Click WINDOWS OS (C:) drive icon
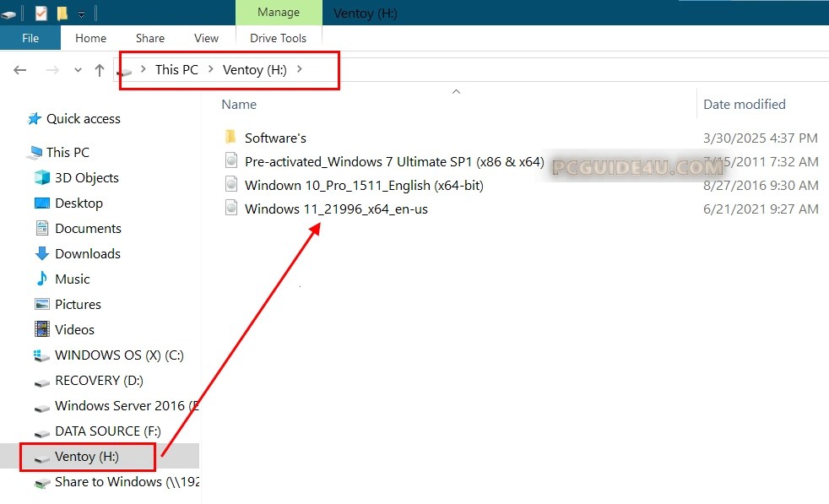Screen dimensions: 829x504 (41, 356)
